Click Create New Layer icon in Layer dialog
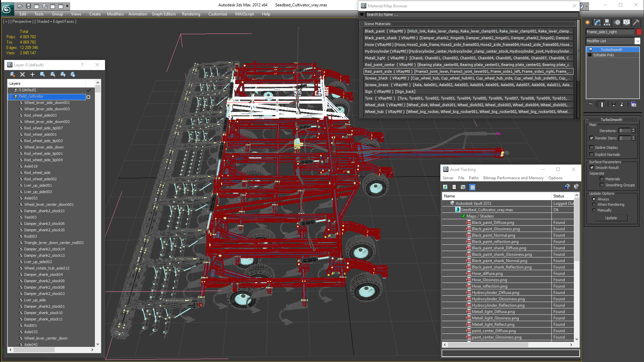The image size is (644, 362). (12, 74)
